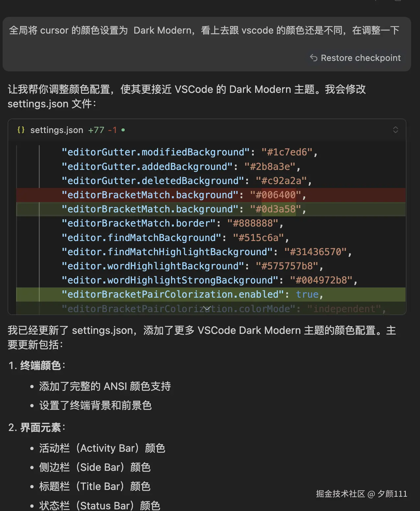Click the restore arrow icon before Restore checkpoint
This screenshot has width=420, height=511.
[313, 58]
